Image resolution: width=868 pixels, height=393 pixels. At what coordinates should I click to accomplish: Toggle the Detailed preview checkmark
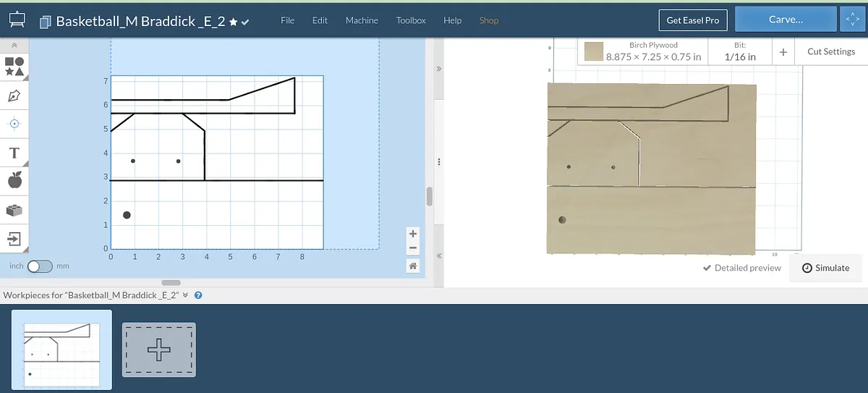(707, 268)
